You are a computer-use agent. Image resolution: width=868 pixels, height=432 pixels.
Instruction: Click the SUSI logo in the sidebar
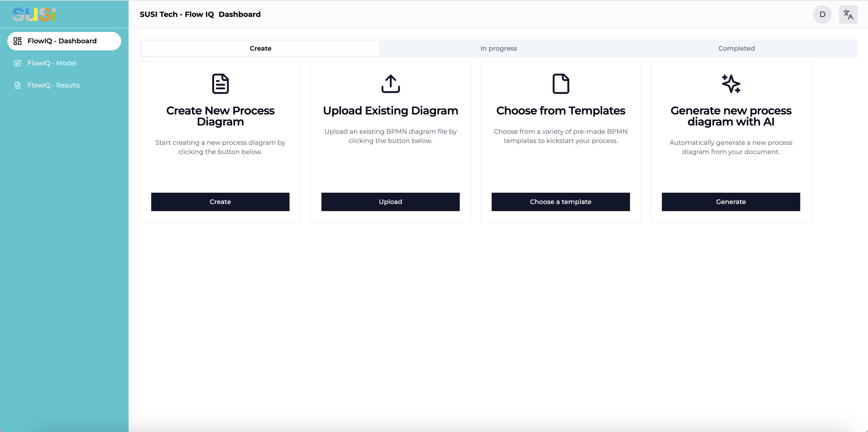pos(34,15)
